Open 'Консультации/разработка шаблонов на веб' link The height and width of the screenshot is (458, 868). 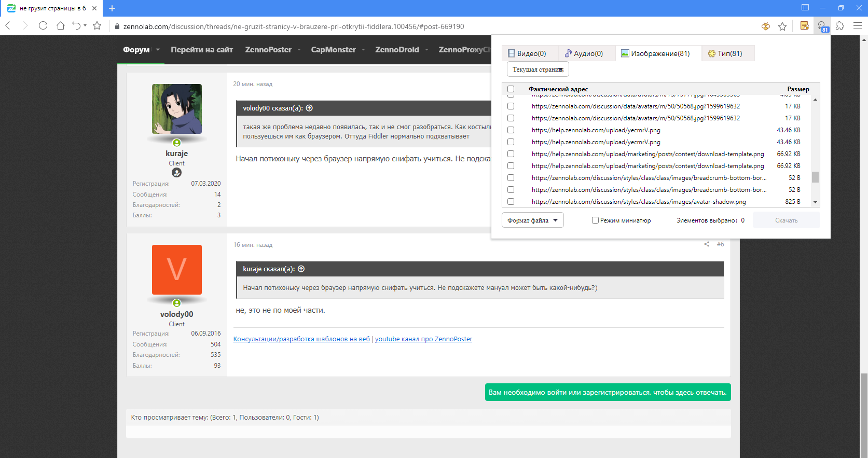[x=301, y=339]
